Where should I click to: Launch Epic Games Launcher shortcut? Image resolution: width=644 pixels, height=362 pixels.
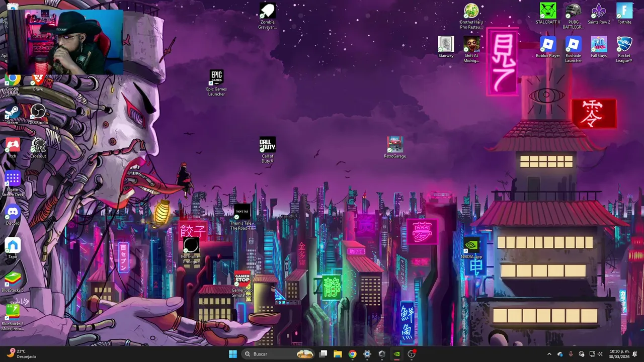click(x=216, y=83)
